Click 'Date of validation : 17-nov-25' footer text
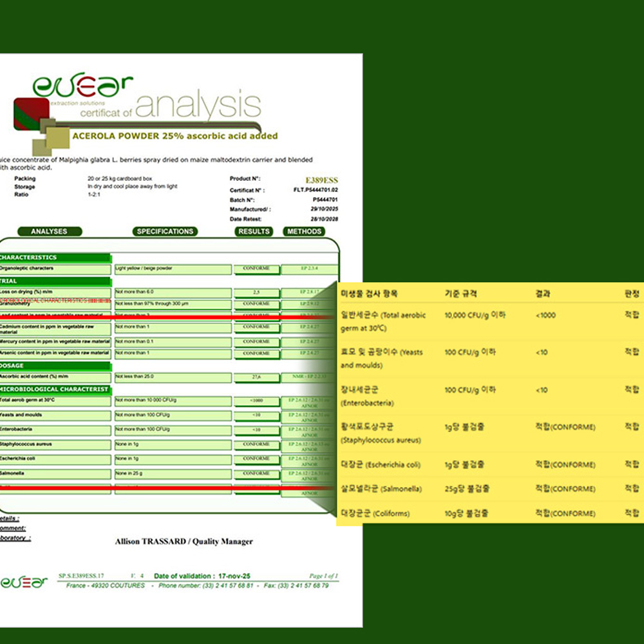This screenshot has width=644, height=644. [202, 576]
